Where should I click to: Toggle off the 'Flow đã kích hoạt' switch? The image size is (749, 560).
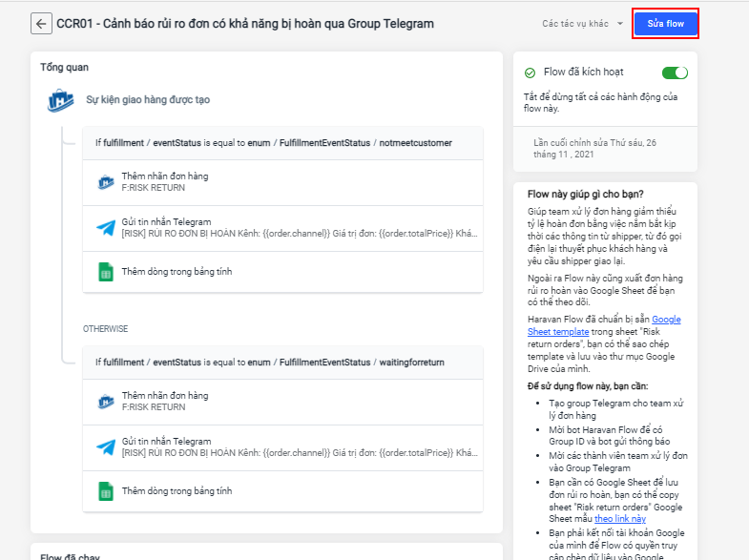point(675,73)
